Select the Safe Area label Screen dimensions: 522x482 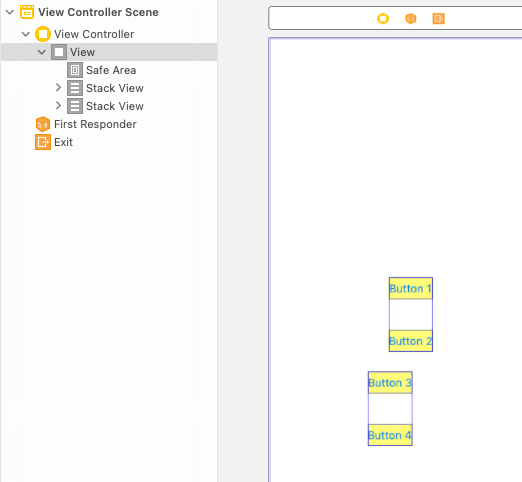111,70
